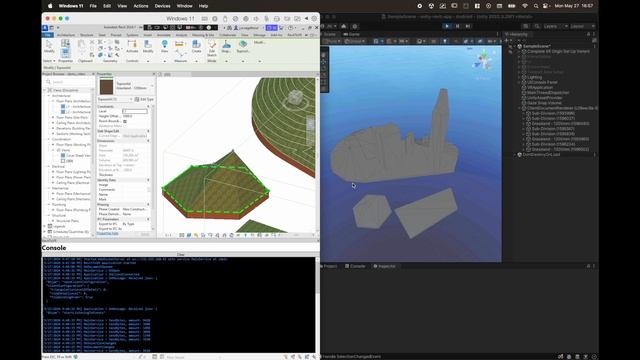
Task: Click the scene orientation gizmo in Unity
Action: pos(483,61)
